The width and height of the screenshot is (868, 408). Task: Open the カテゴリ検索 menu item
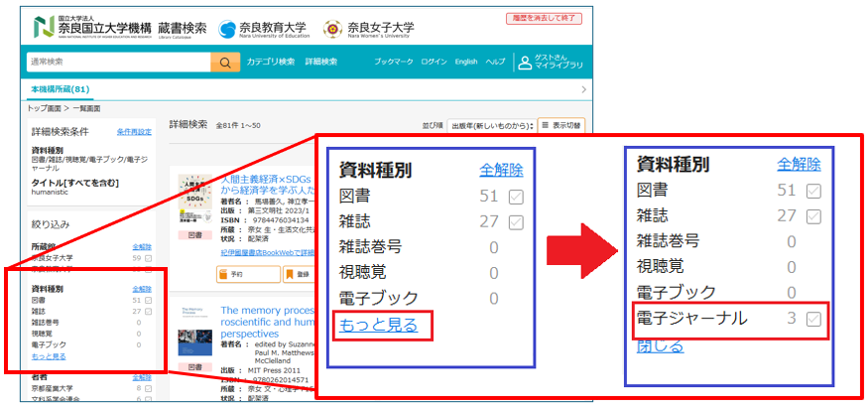pyautogui.click(x=270, y=63)
